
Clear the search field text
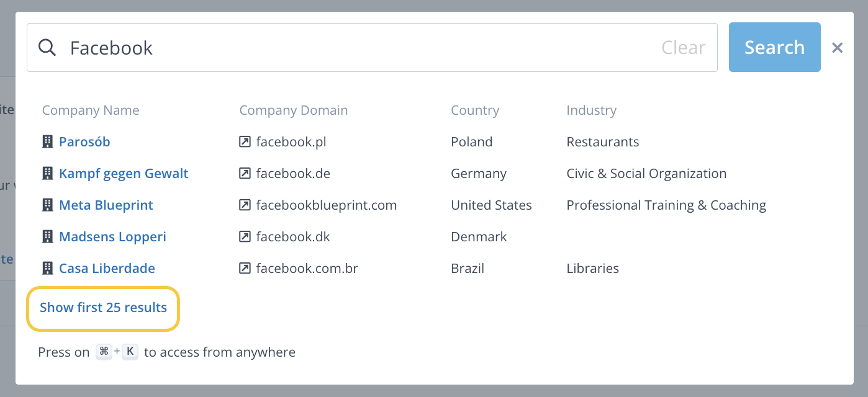click(x=683, y=48)
